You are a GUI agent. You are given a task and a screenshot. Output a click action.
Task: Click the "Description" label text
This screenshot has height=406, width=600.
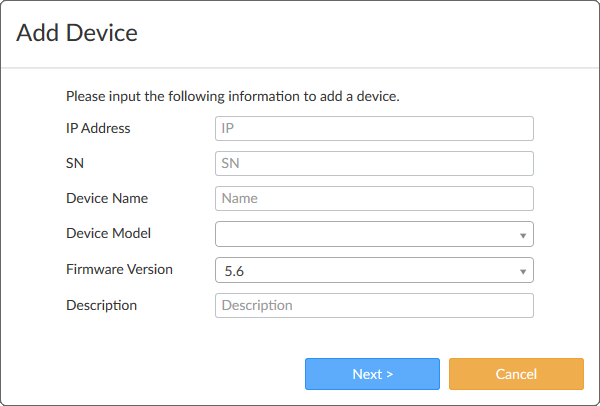[101, 305]
